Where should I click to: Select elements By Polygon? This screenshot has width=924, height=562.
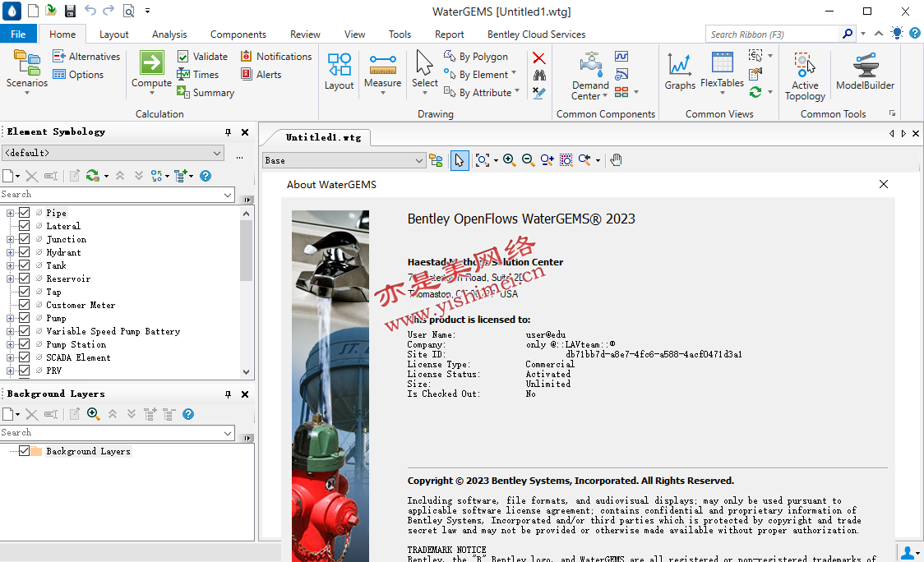[x=475, y=57]
